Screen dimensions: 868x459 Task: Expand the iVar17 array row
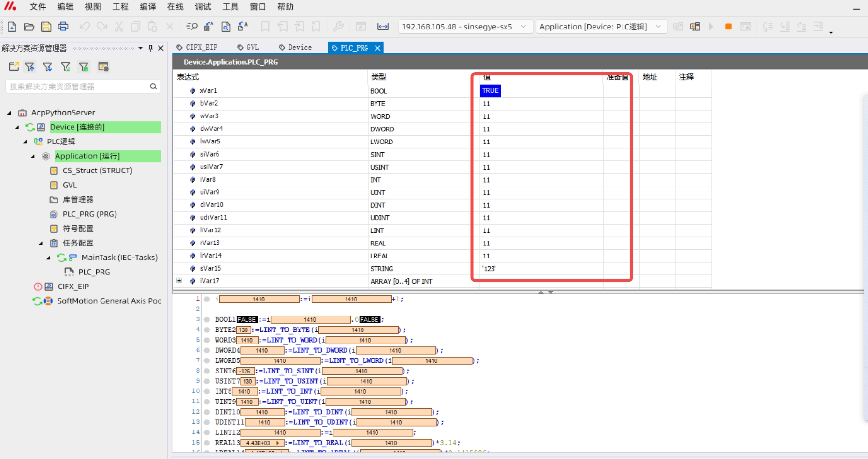coord(179,281)
